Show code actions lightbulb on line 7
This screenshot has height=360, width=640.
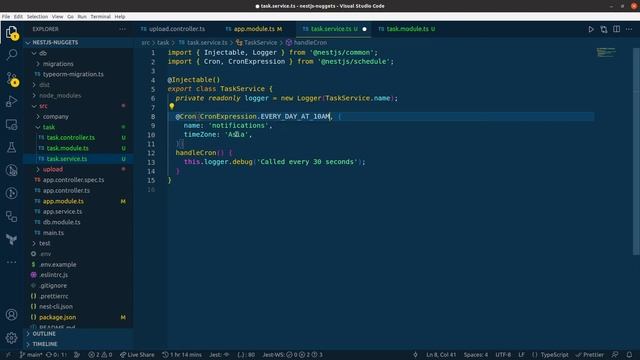pyautogui.click(x=172, y=107)
